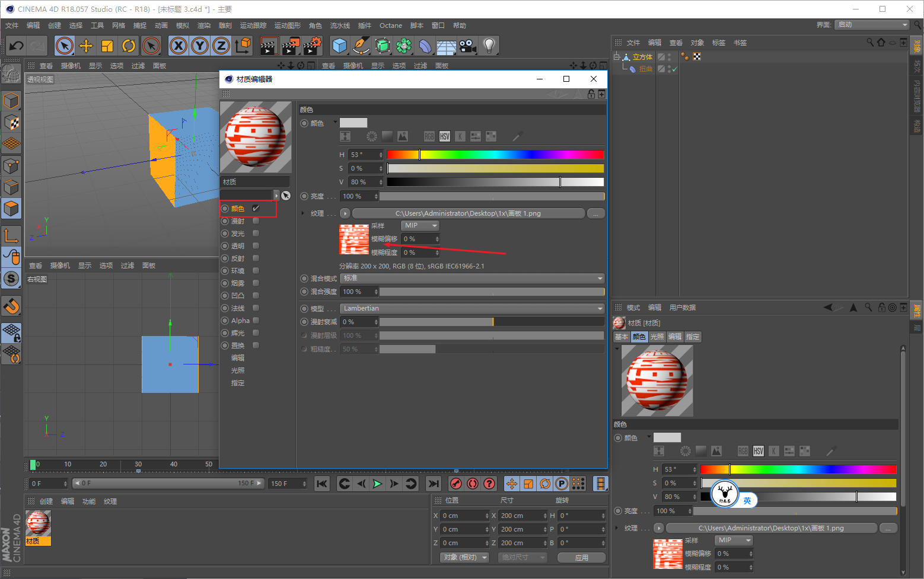Click the Record Keyframe icon in the timeline bar
Screen dimensions: 924x579
tap(456, 484)
